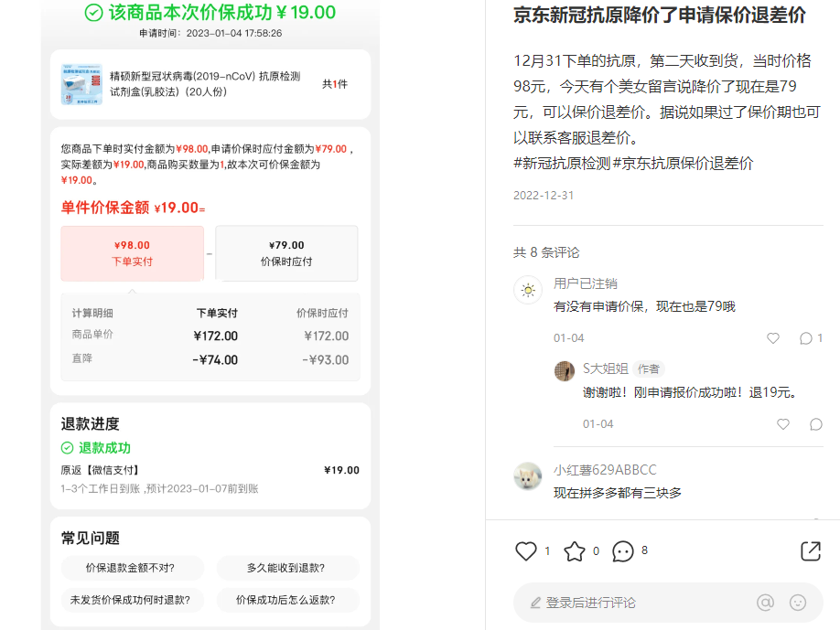
Task: Mention someone with the @ icon
Action: tap(765, 603)
